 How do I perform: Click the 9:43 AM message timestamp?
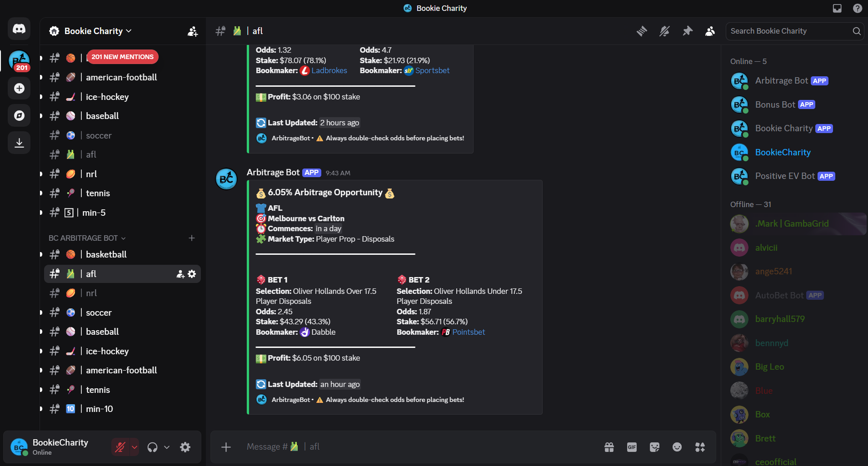338,173
